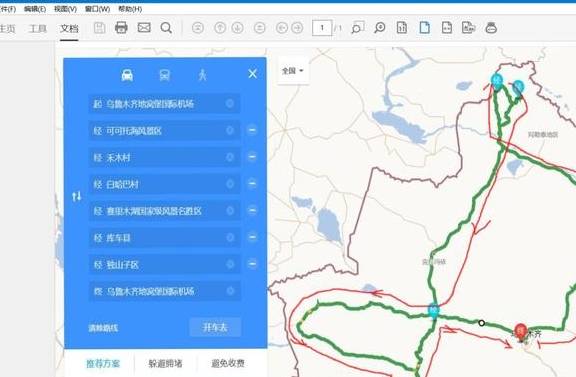Click the actual size 1:1 page icon
The width and height of the screenshot is (576, 377).
pos(402,28)
